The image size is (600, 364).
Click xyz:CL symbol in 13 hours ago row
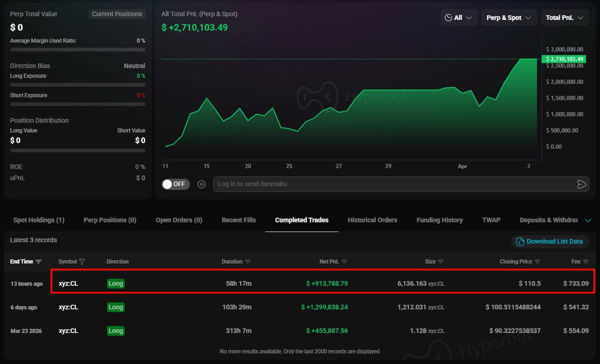(x=69, y=283)
